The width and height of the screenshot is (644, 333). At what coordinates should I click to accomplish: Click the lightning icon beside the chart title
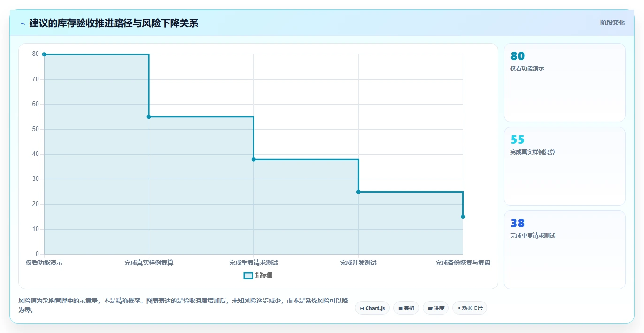(x=22, y=23)
